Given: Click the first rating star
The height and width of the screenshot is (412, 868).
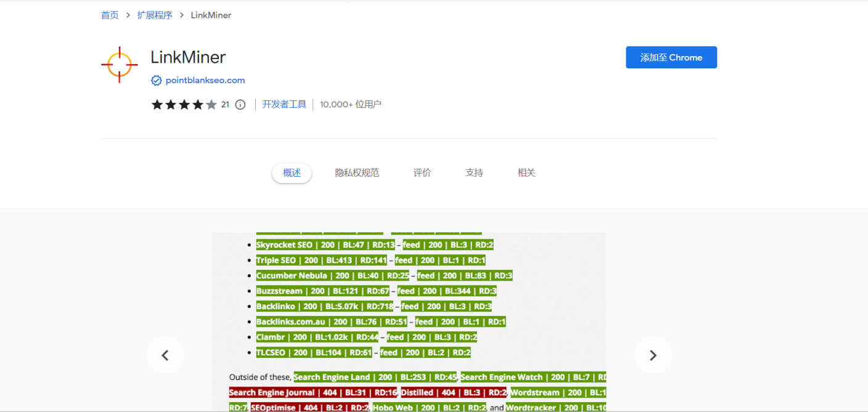Looking at the screenshot, I should click(157, 104).
